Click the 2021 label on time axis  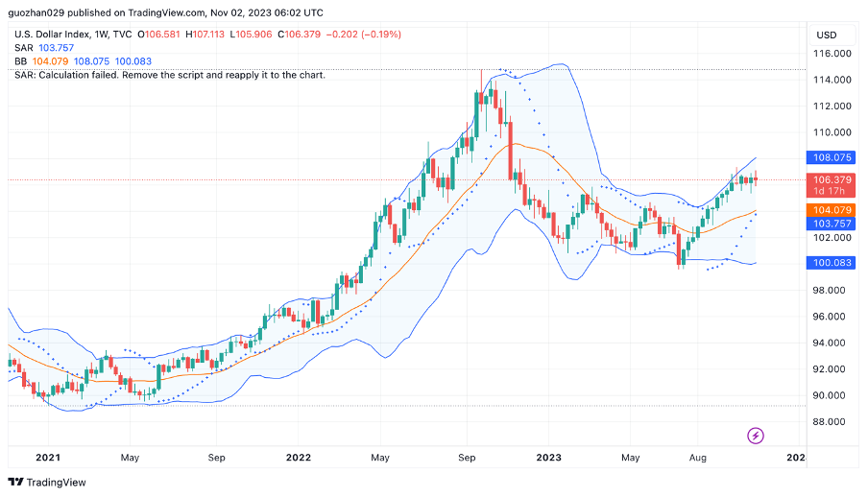48,459
